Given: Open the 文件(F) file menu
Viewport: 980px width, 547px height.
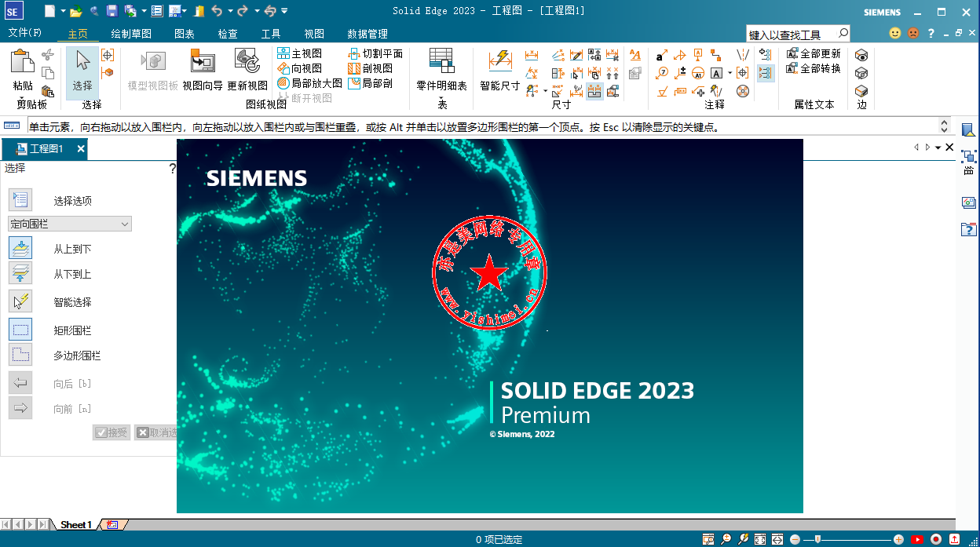Looking at the screenshot, I should tap(24, 33).
